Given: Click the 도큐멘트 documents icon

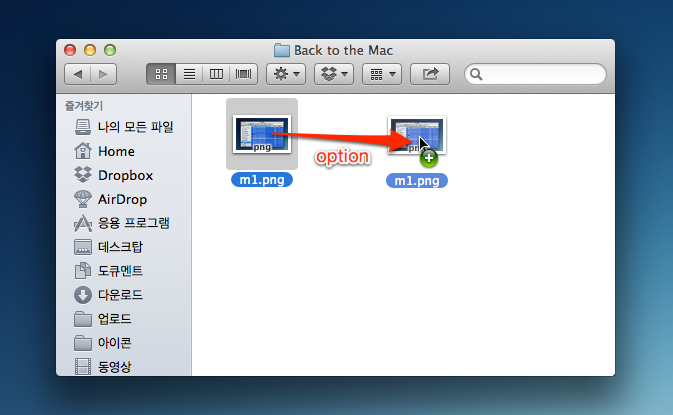Looking at the screenshot, I should [83, 271].
